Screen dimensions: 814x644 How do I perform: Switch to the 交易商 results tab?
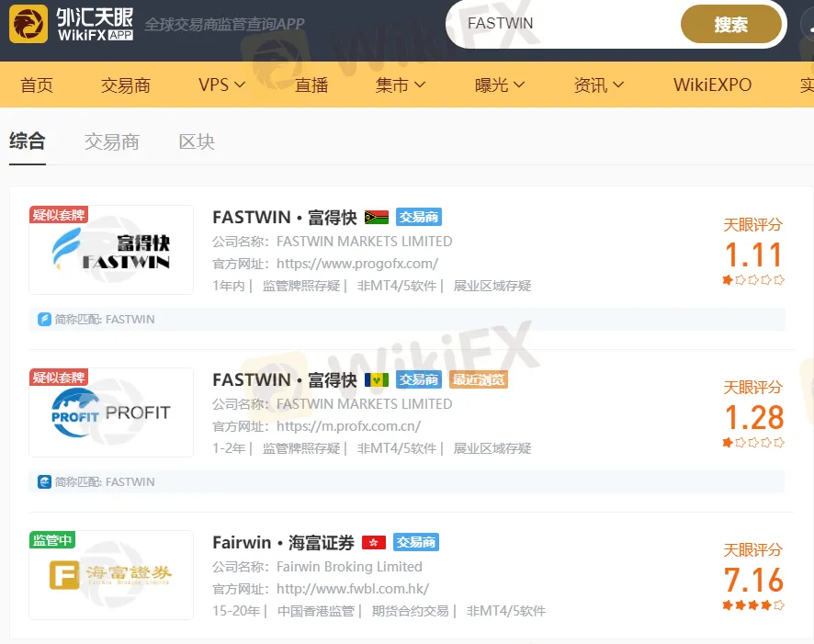tap(111, 141)
